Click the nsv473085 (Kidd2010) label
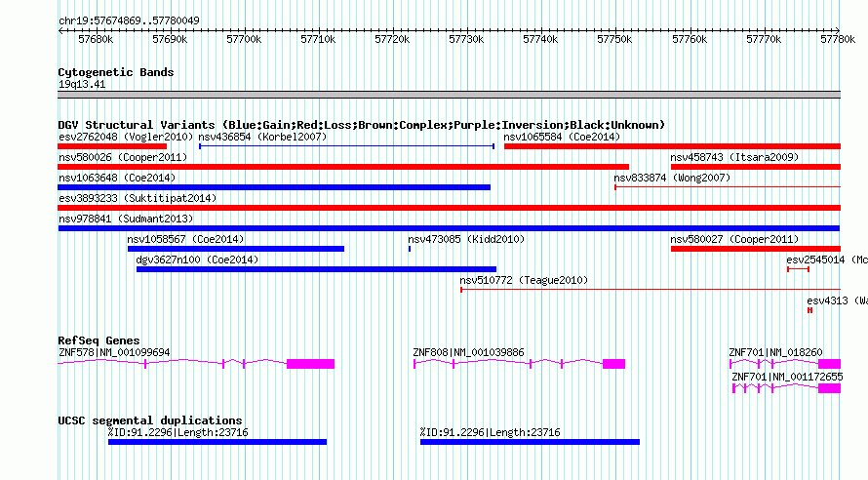The width and height of the screenshot is (868, 480). pyautogui.click(x=466, y=239)
